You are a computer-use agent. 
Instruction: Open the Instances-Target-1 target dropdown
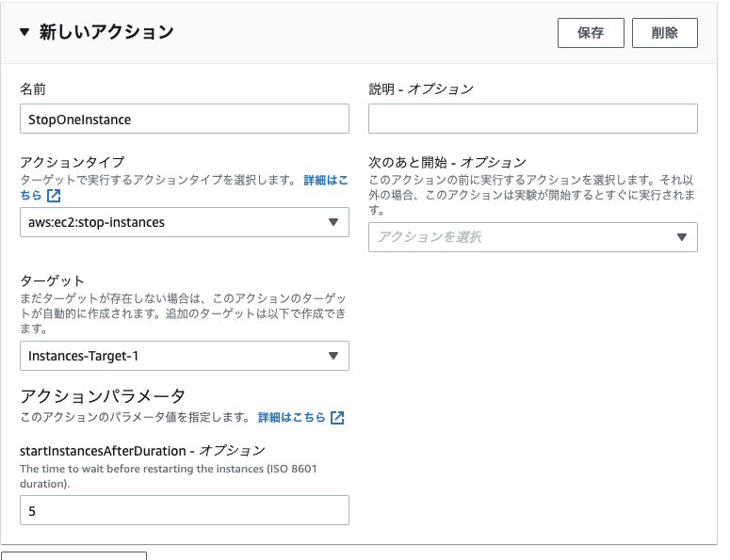click(x=185, y=356)
